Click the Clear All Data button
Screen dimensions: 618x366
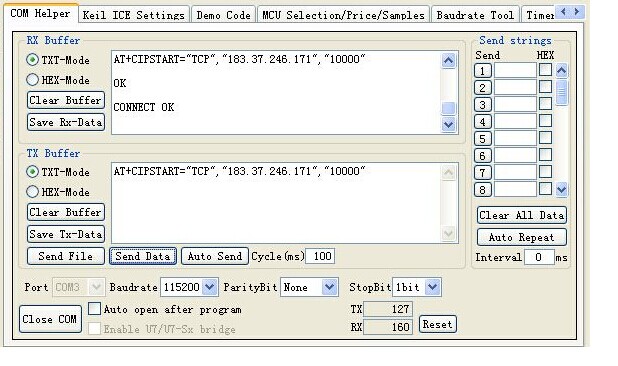[x=522, y=215]
